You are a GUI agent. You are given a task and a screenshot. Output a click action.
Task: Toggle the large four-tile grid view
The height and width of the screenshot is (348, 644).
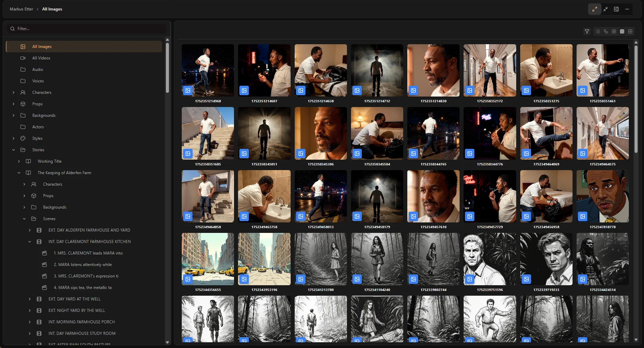(630, 31)
